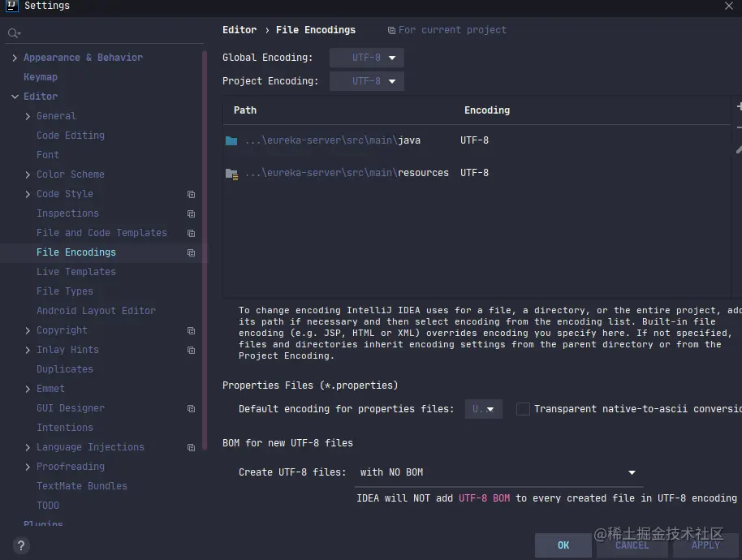742x560 pixels.
Task: Expand the Emmet node
Action: pos(28,389)
